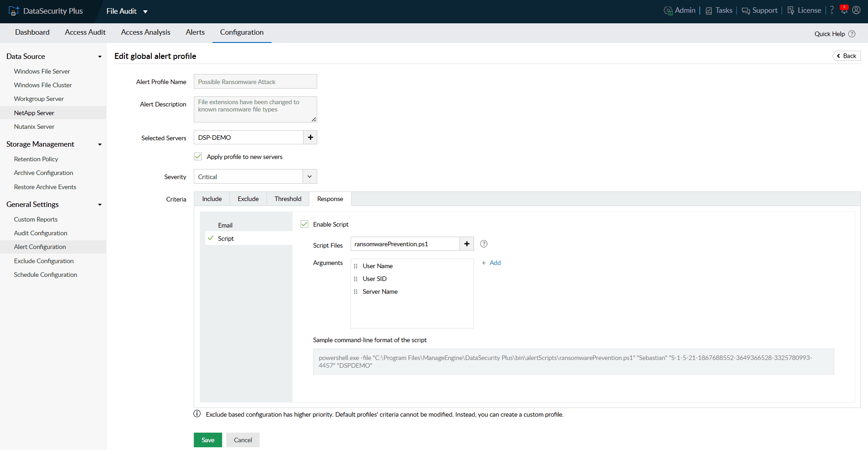Open Retention Policy in sidebar
Image resolution: width=868 pixels, height=450 pixels.
coord(36,159)
